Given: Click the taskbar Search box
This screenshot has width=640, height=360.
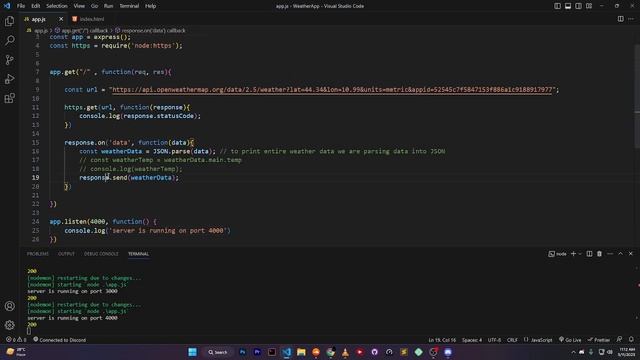Looking at the screenshot, I should (x=218, y=352).
